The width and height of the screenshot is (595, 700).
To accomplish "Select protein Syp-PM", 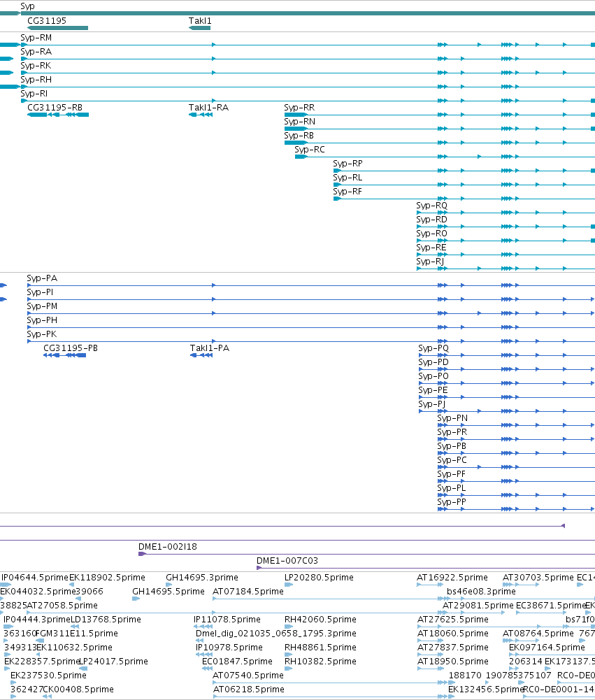I will click(x=42, y=306).
